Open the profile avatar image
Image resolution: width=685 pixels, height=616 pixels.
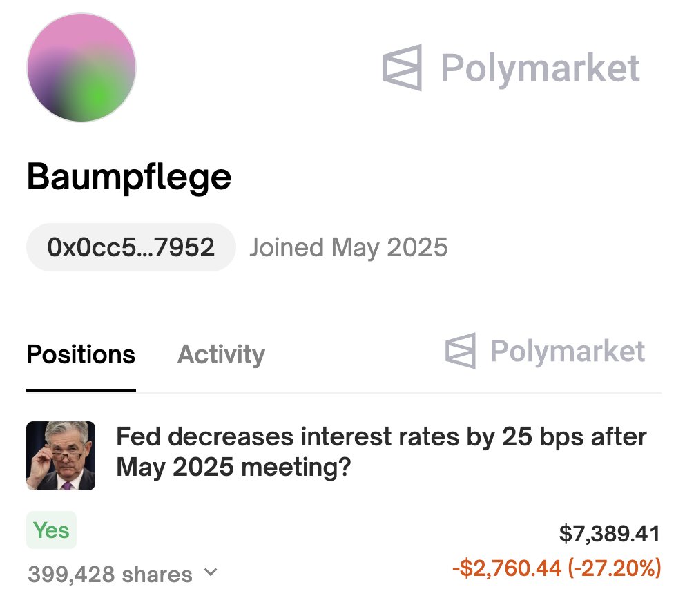pyautogui.click(x=81, y=68)
